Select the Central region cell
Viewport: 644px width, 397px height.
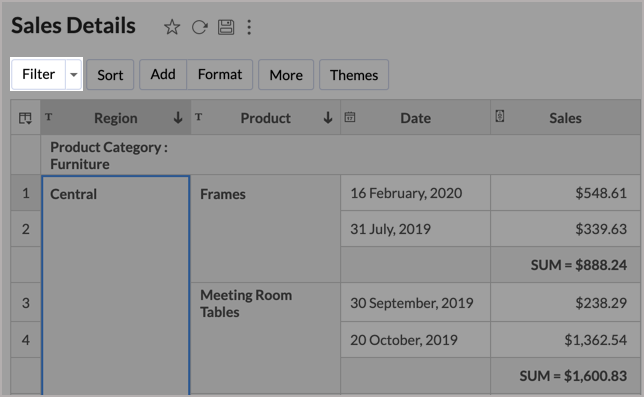pos(115,285)
